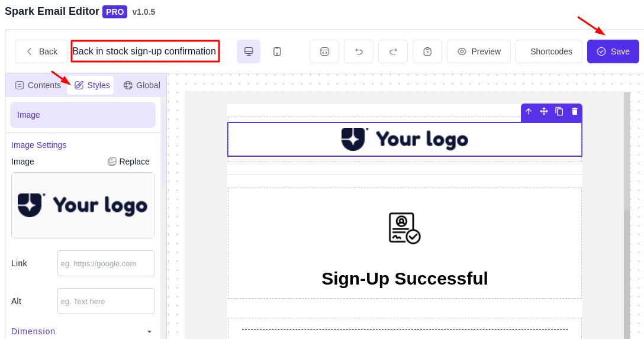Select parent block with up arrow
Viewport: 644px width, 339px height.
pos(529,111)
